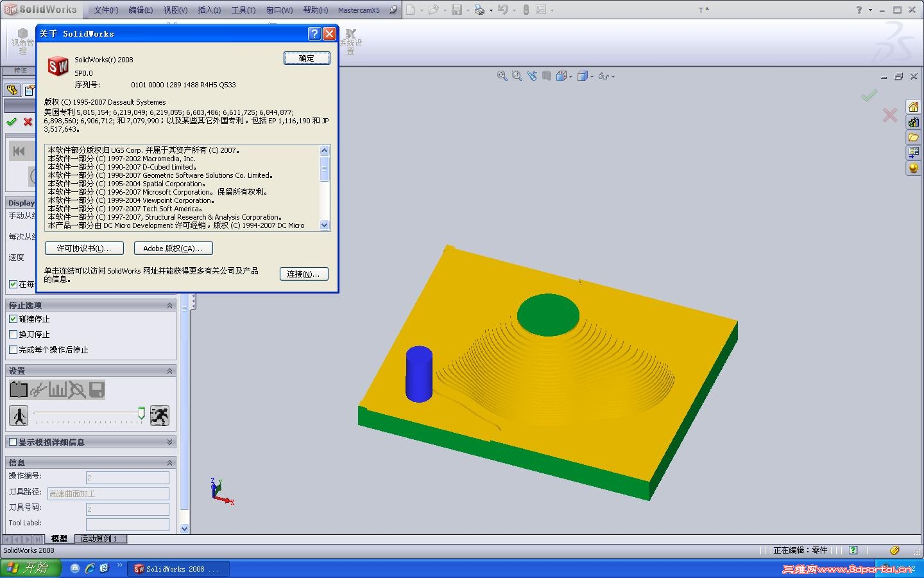Collapse the 停止选项 section
Viewport: 924px width, 578px height.
170,306
